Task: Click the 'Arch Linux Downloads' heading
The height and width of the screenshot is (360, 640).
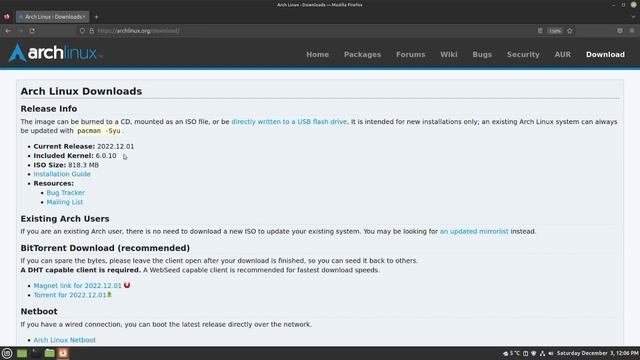Action: pyautogui.click(x=81, y=91)
